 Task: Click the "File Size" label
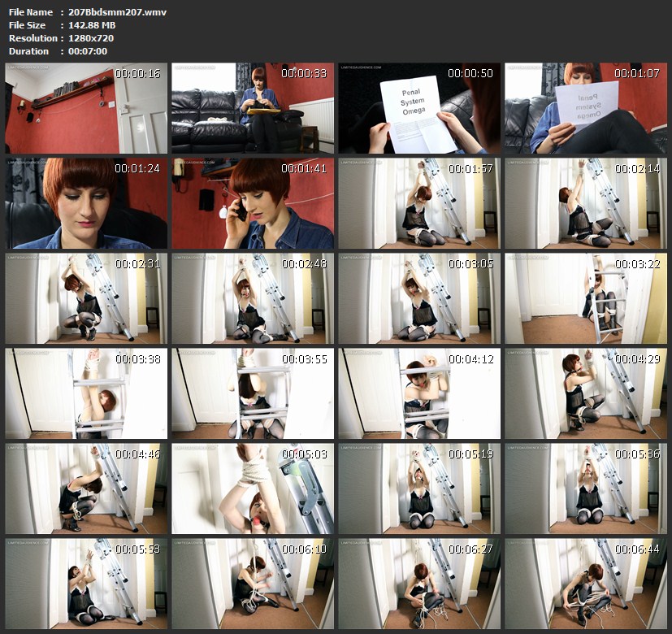(x=27, y=25)
